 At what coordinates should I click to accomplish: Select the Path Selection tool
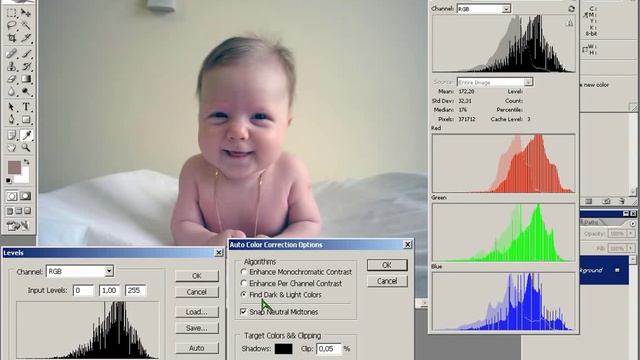11,107
